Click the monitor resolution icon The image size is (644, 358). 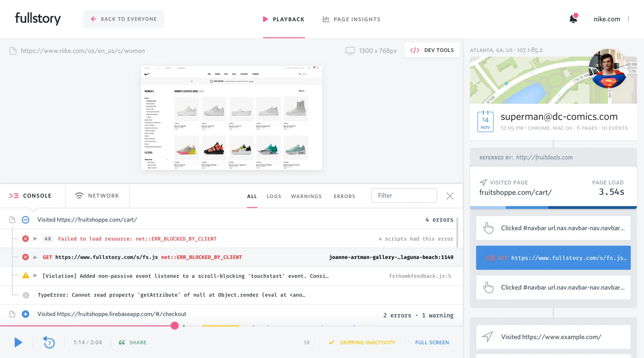pyautogui.click(x=350, y=51)
